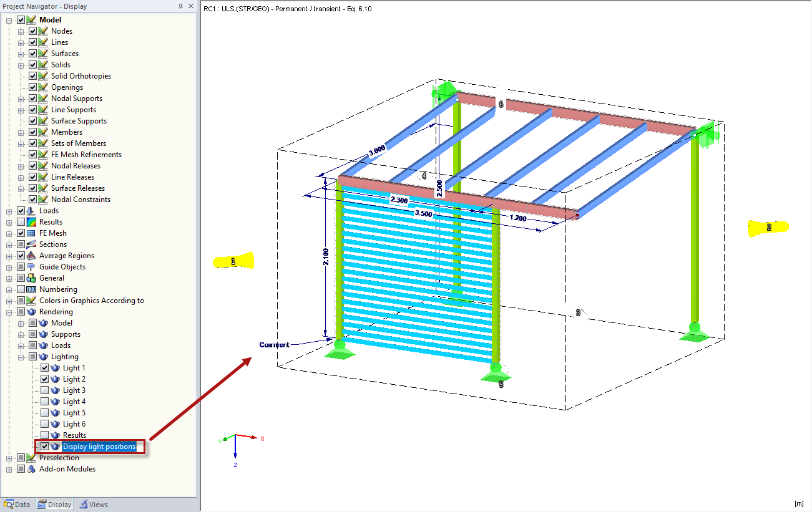Expand the Add-on Modules node
The image size is (812, 512).
click(9, 469)
